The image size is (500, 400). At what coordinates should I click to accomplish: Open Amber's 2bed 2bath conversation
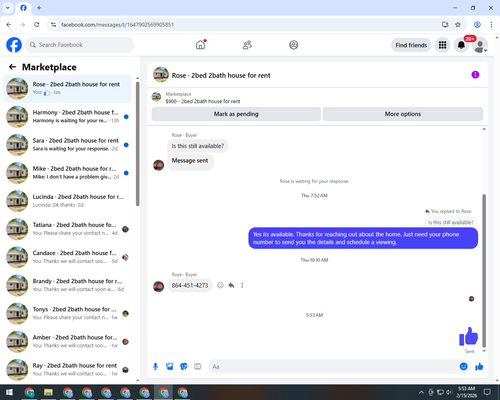click(67, 341)
